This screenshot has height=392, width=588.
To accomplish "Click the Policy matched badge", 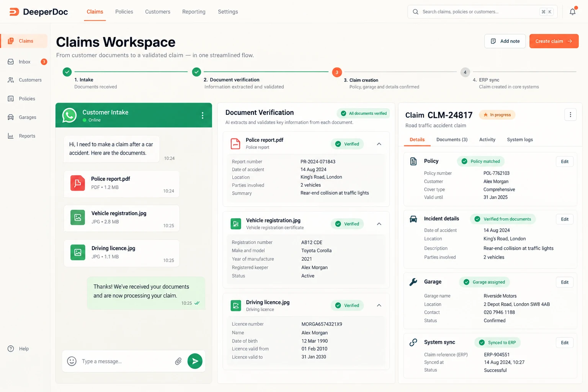I will pyautogui.click(x=481, y=162).
